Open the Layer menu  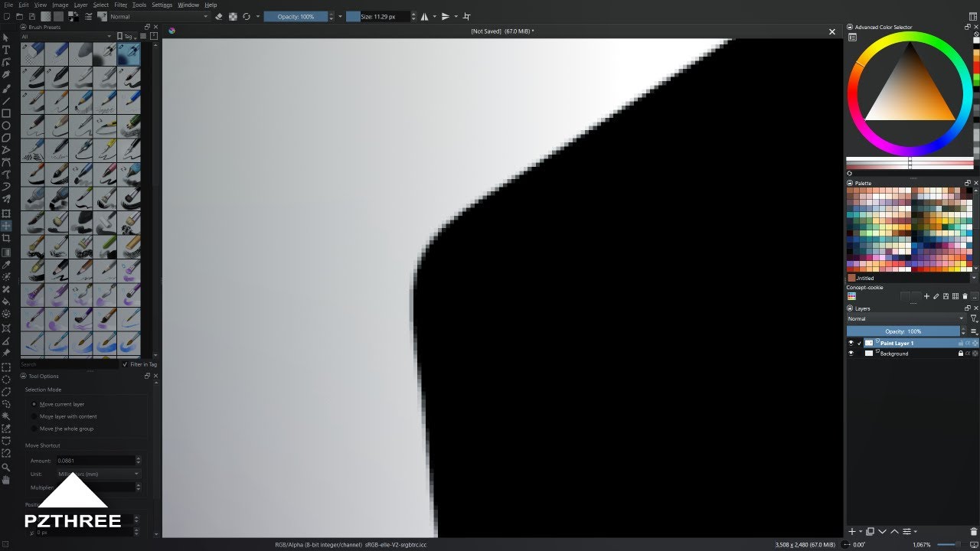80,5
